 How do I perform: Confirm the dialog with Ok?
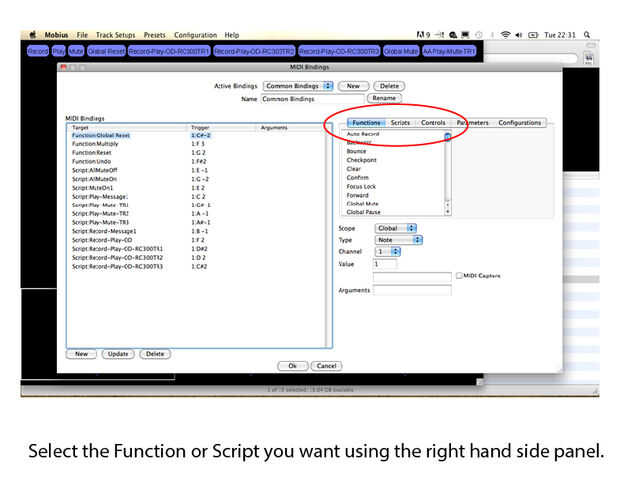pyautogui.click(x=292, y=366)
